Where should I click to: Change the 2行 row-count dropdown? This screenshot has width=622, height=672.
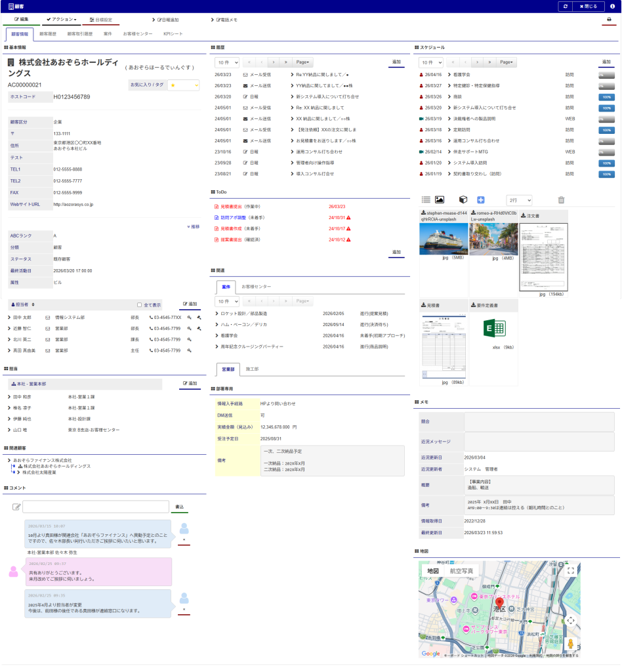pos(519,199)
